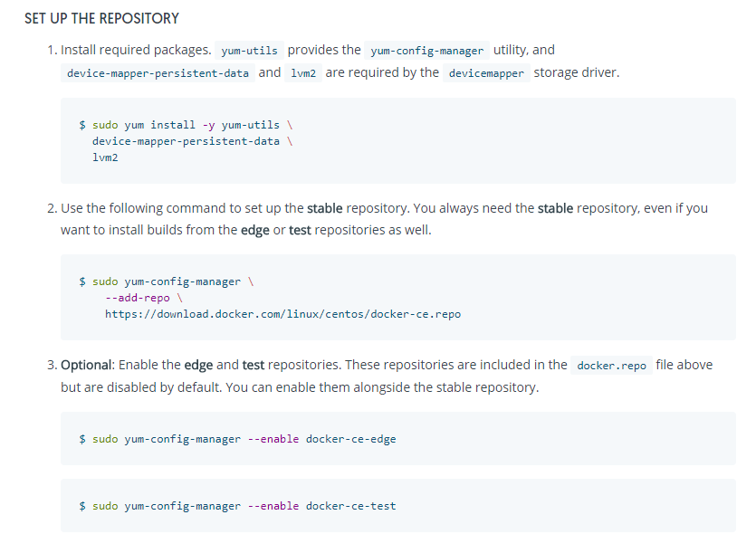Click the yum-utils inline code in step 1
The image size is (756, 534).
pyautogui.click(x=249, y=51)
